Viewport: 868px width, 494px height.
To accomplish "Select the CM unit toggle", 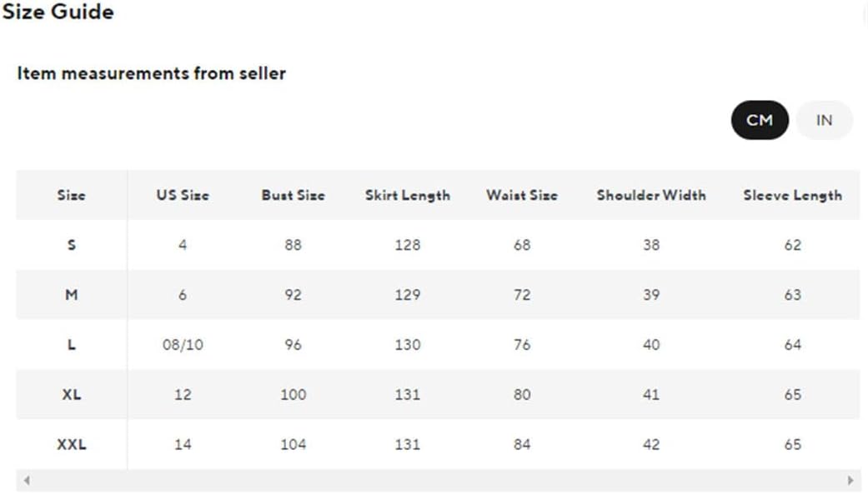I will point(759,120).
